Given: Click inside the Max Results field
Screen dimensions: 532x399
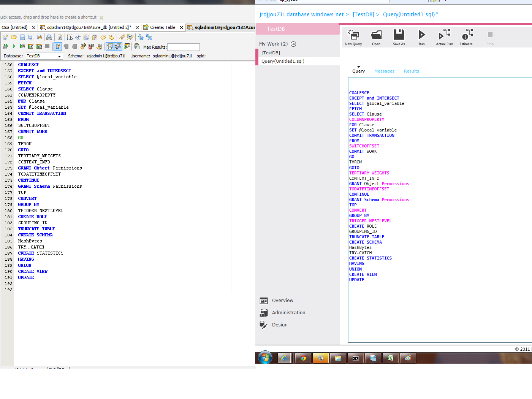Looking at the screenshot, I should pyautogui.click(x=184, y=47).
